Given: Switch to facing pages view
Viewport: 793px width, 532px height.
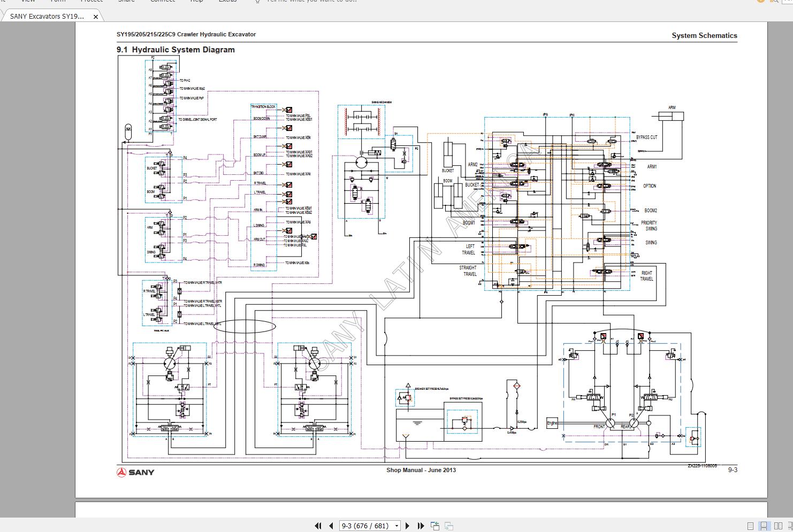Looking at the screenshot, I should (x=778, y=526).
